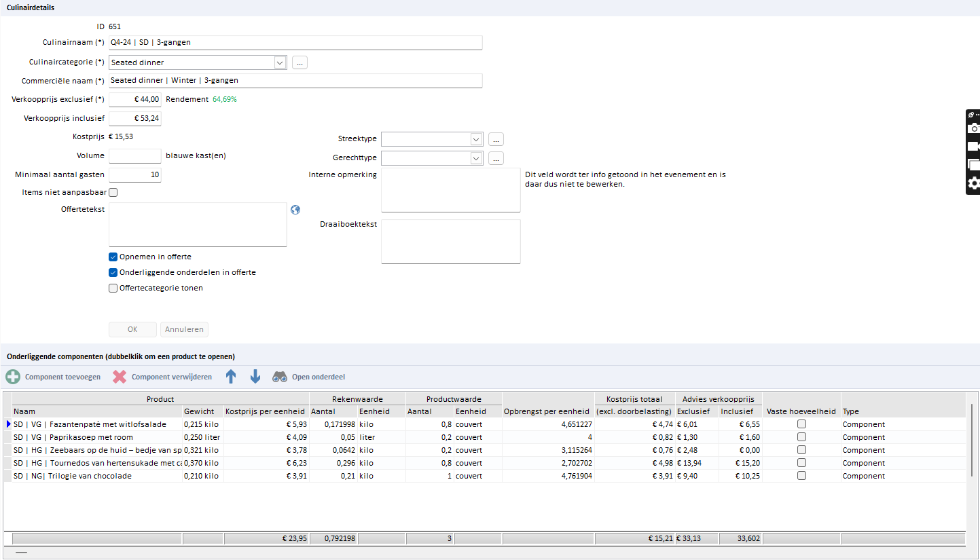Click the overlapping windows icon in side widget
980x560 pixels.
(x=974, y=164)
